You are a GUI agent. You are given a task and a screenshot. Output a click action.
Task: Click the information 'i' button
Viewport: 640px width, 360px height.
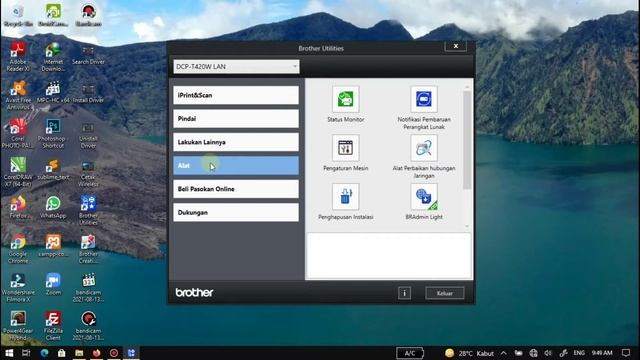click(404, 293)
